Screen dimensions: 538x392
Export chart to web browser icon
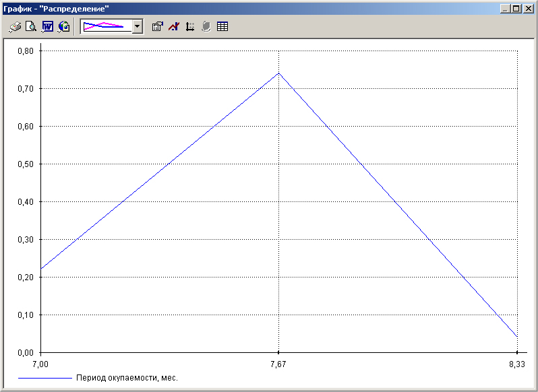[64, 27]
